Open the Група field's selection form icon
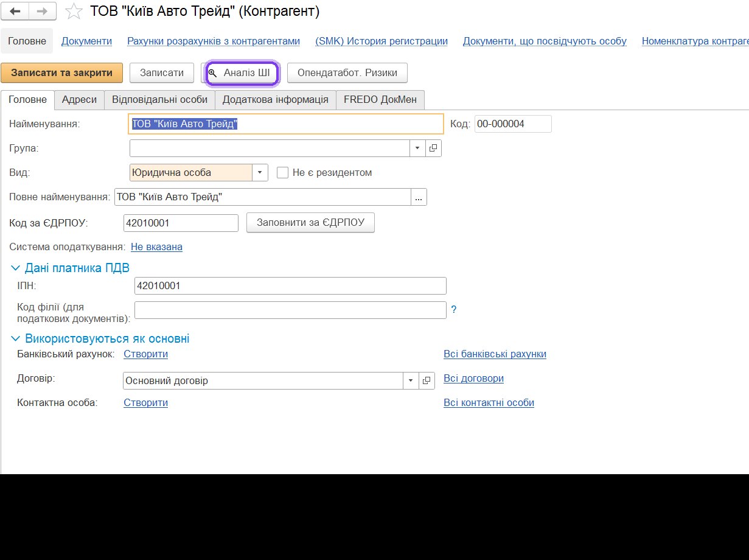The width and height of the screenshot is (749, 560). pyautogui.click(x=433, y=148)
